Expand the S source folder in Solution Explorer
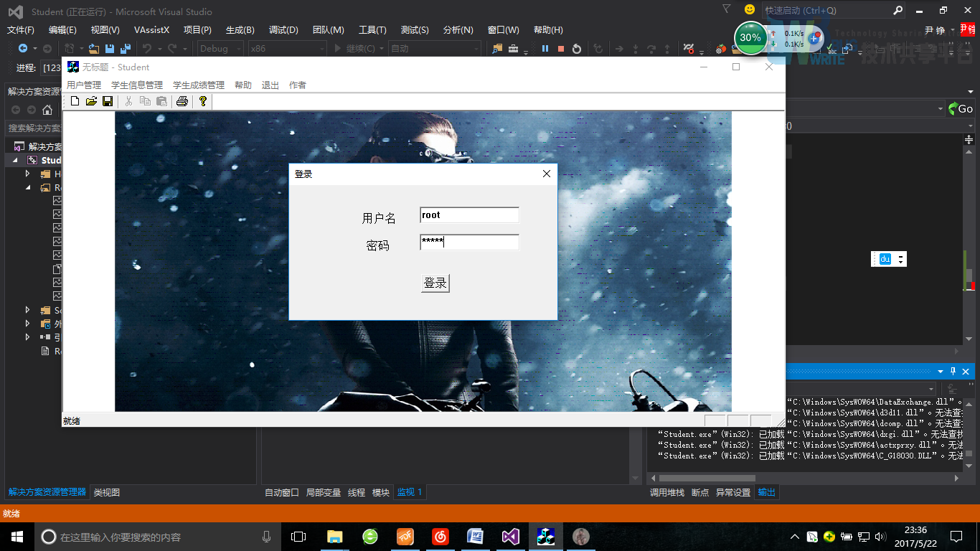 pos(27,310)
